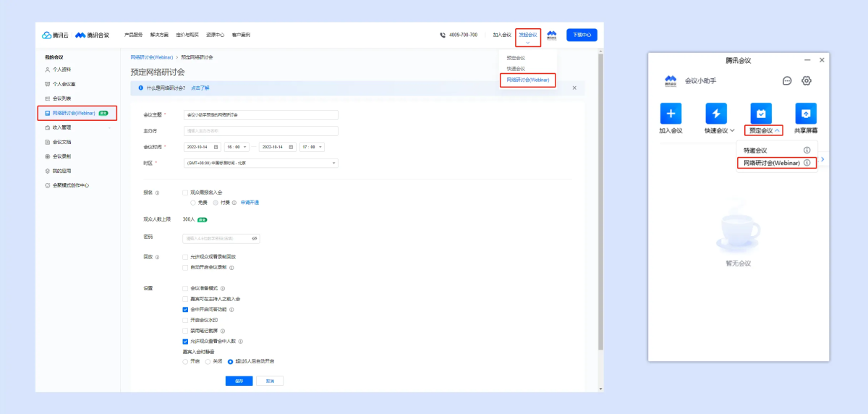Enable 开启会议水印 checkbox
Image resolution: width=868 pixels, height=414 pixels.
tap(185, 320)
